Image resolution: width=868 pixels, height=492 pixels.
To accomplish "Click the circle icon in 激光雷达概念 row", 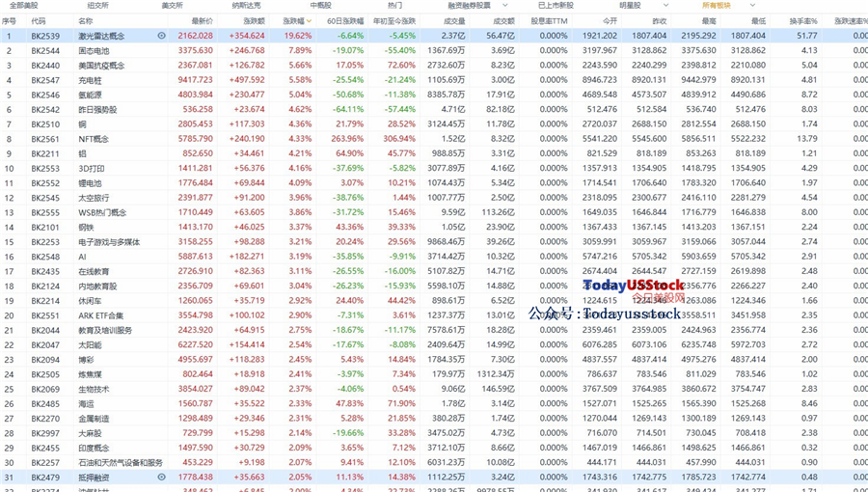I will pyautogui.click(x=162, y=36).
